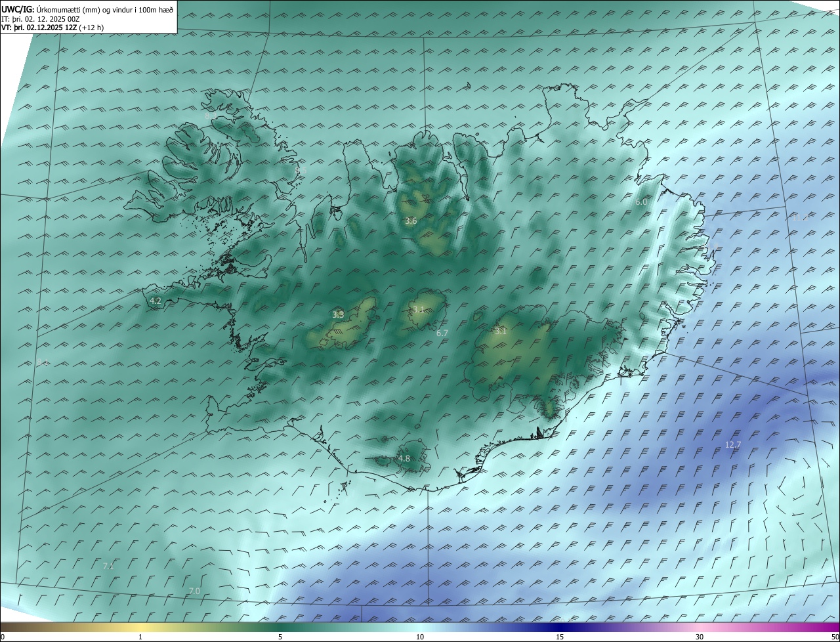This screenshot has width=840, height=642.
Task: Click the 3.6 value label on the map
Action: 411,221
